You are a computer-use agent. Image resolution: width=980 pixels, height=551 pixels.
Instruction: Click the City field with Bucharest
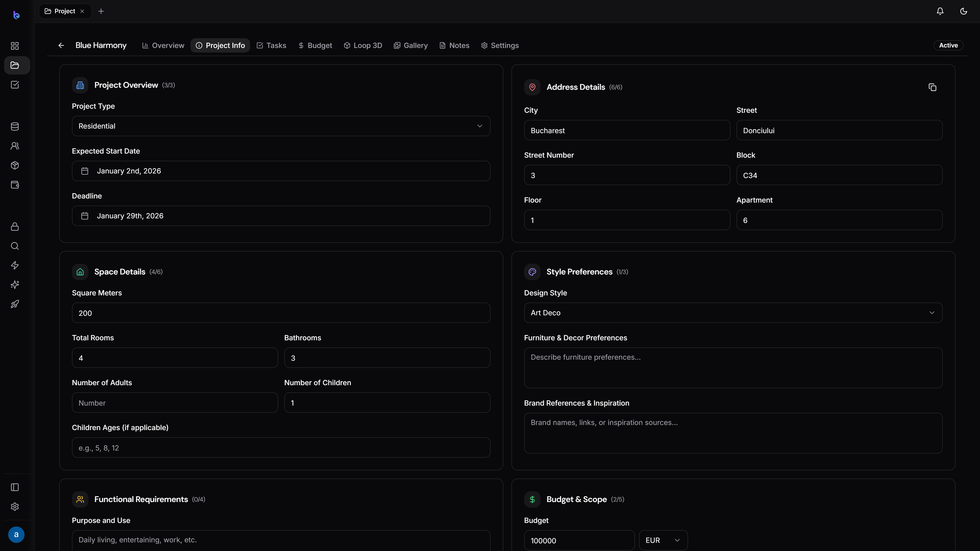pos(627,130)
